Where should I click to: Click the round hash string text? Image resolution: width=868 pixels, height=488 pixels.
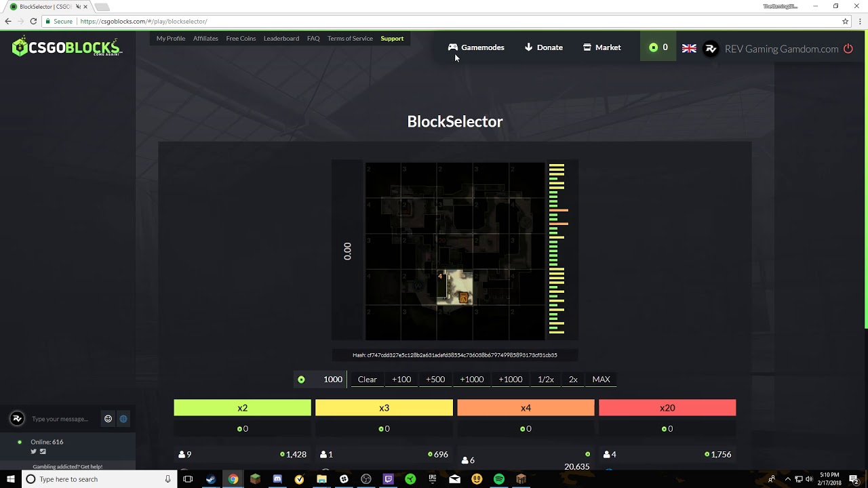click(x=455, y=355)
